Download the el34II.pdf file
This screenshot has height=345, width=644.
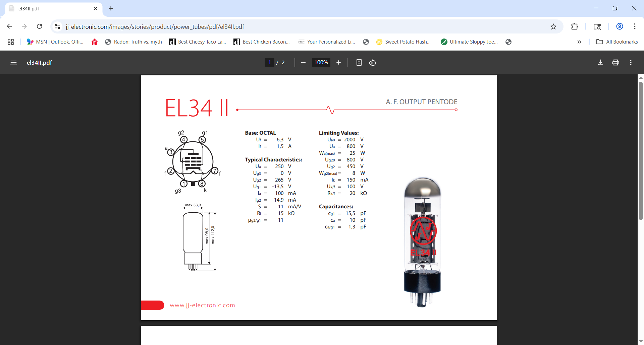click(600, 63)
